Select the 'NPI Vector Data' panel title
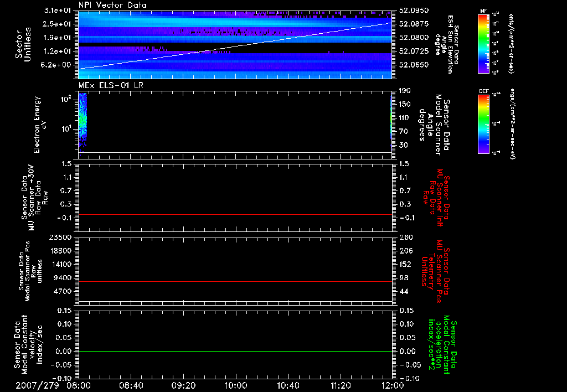 [x=112, y=5]
